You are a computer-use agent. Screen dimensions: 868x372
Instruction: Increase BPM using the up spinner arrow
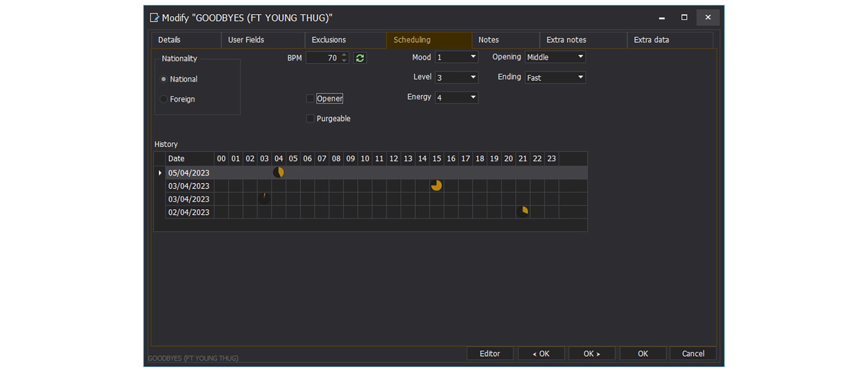[344, 55]
